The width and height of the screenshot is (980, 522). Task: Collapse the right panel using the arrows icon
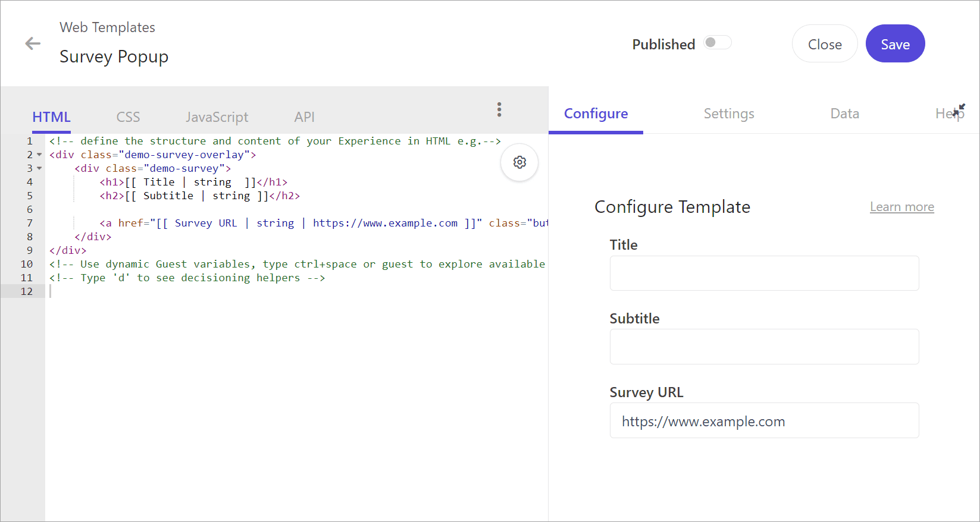point(959,110)
